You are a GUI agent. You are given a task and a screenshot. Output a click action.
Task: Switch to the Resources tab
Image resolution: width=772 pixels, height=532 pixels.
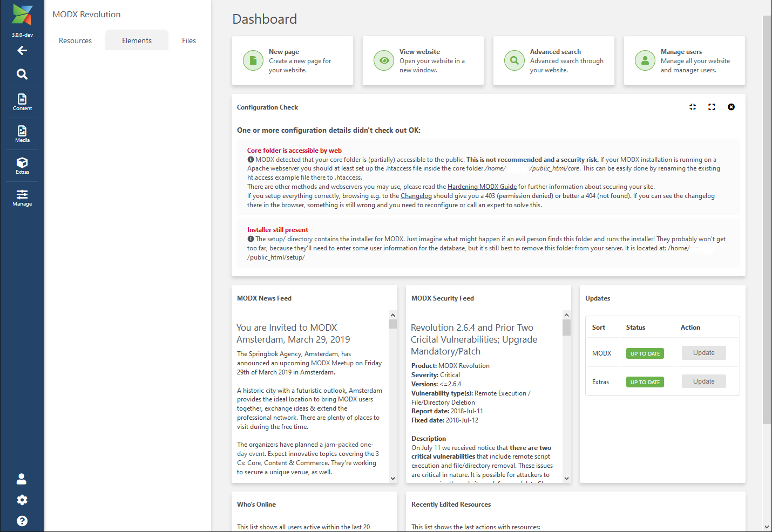click(x=75, y=40)
